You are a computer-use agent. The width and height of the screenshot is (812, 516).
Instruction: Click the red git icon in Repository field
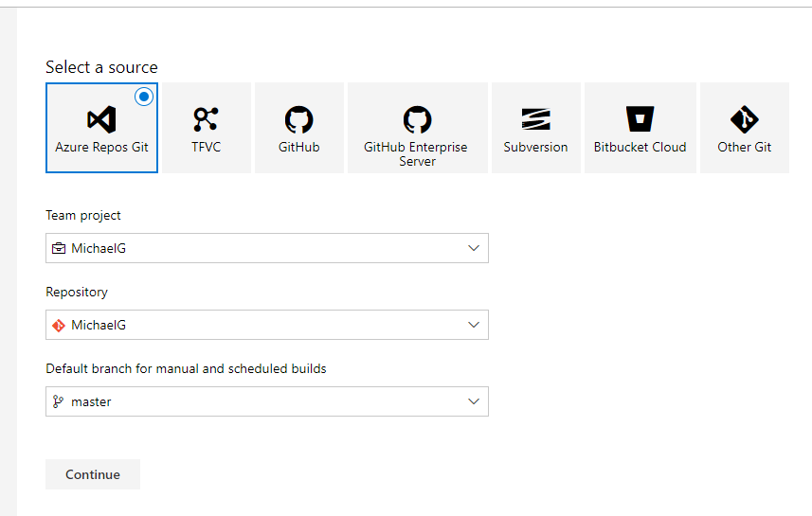click(x=59, y=325)
